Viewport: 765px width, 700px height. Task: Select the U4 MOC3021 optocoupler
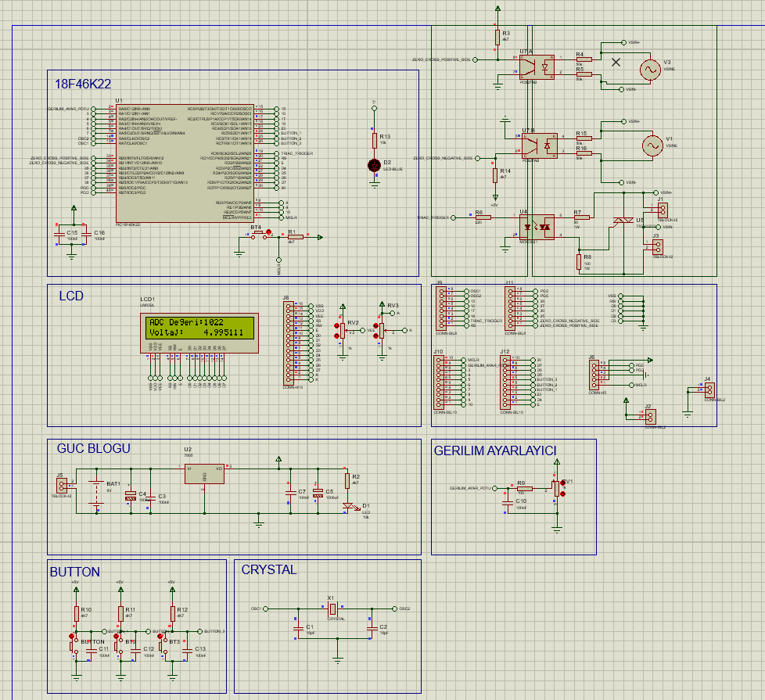(537, 228)
